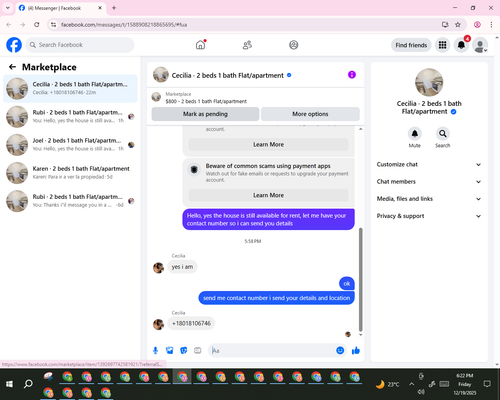Open the purple conversation information icon
The width and height of the screenshot is (500, 400).
pyautogui.click(x=352, y=75)
